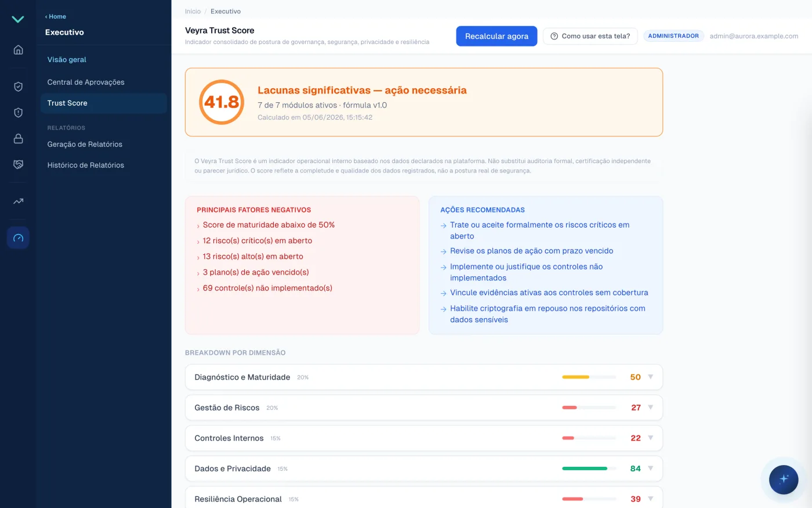Click admin@aurora.example.com account
This screenshot has width=812, height=508.
coord(754,36)
